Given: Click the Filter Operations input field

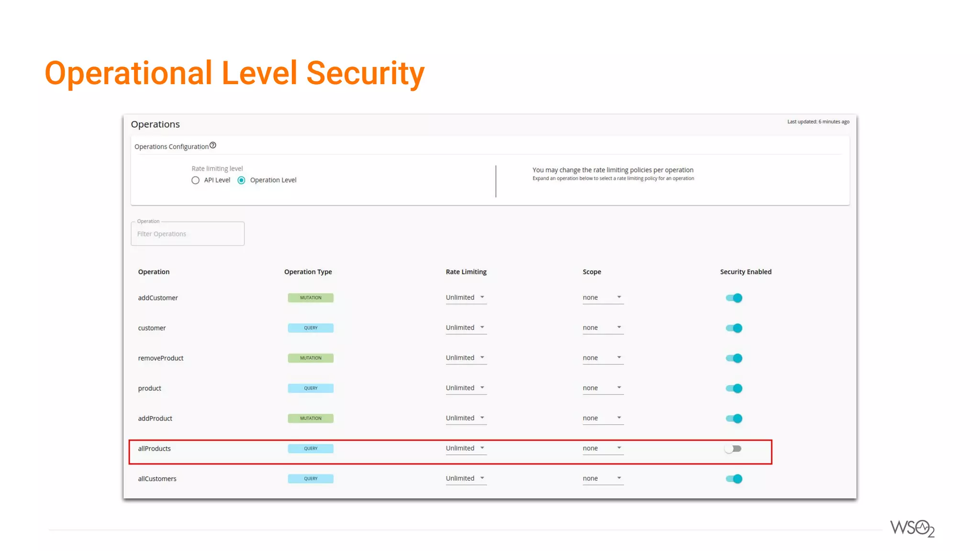Looking at the screenshot, I should (188, 234).
